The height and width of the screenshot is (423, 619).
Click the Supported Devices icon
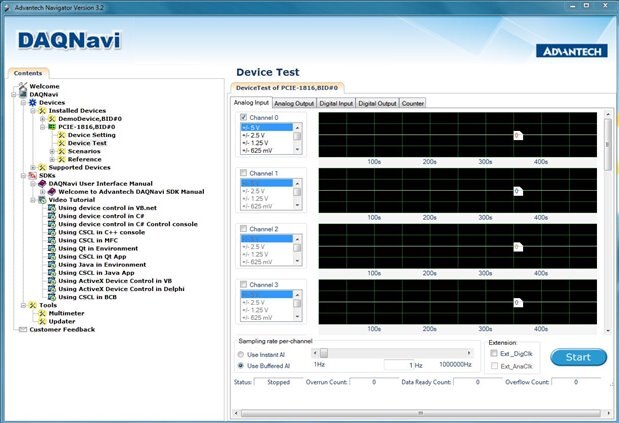42,167
